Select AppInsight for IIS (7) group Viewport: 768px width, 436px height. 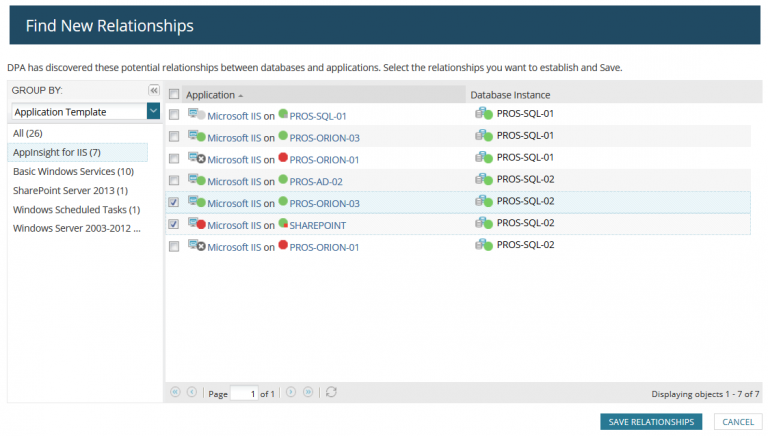click(77, 152)
